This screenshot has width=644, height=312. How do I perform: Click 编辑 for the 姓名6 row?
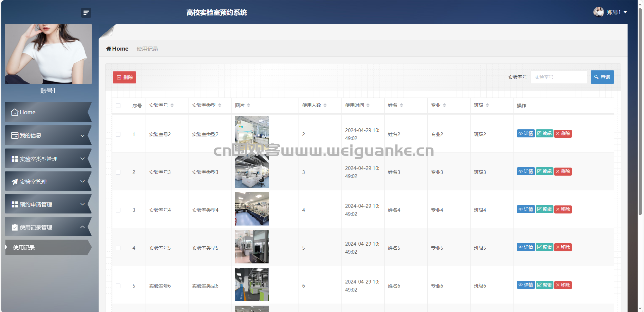[544, 285]
